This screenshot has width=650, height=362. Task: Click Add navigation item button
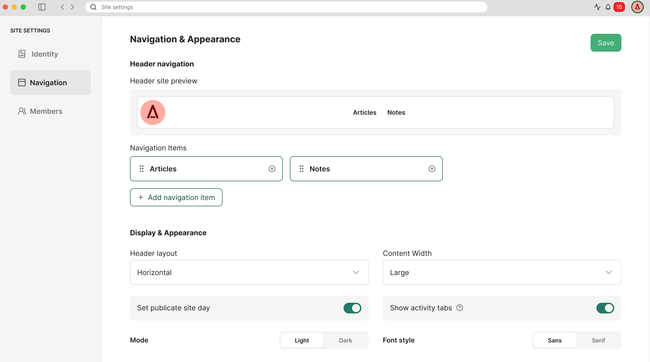pos(176,197)
